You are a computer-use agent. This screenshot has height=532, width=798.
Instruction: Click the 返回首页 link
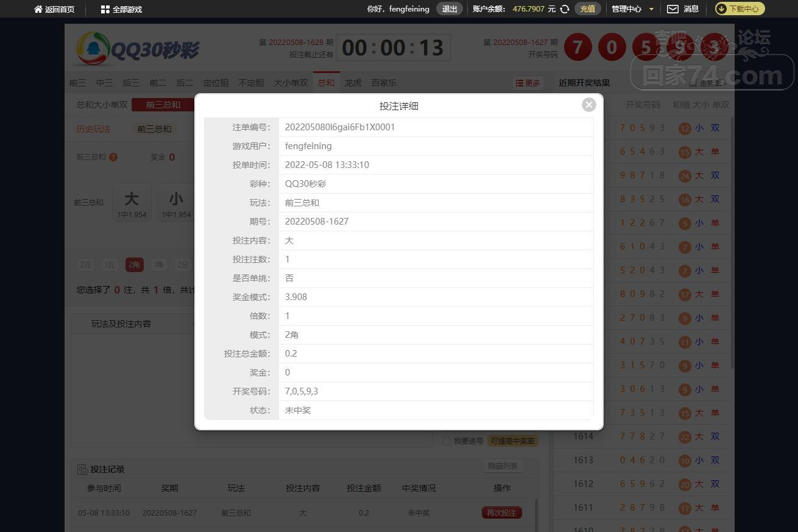click(60, 9)
